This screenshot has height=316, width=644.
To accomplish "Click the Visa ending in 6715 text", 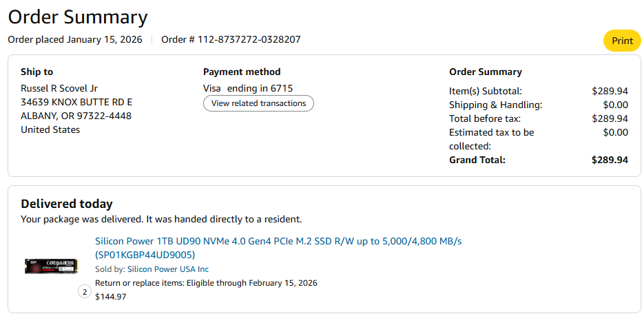I will click(x=248, y=88).
